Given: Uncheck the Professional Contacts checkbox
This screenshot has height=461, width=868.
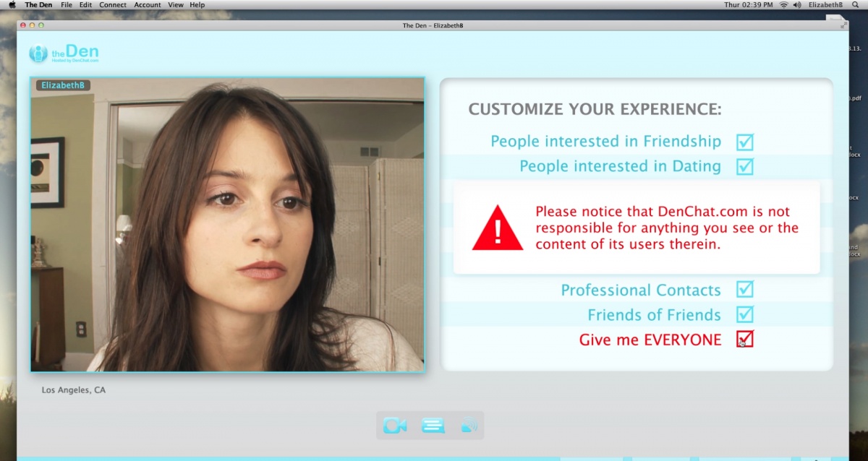Looking at the screenshot, I should pyautogui.click(x=744, y=290).
